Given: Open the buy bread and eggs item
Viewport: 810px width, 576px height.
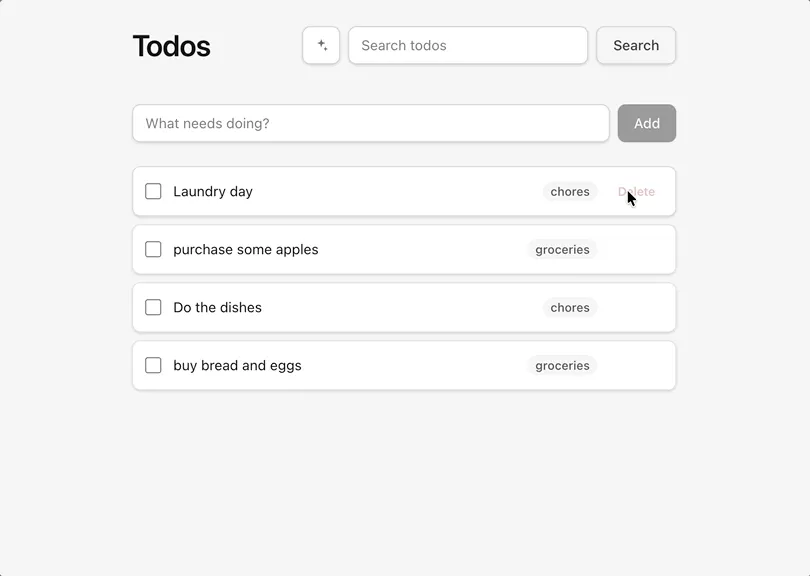Looking at the screenshot, I should 237,365.
